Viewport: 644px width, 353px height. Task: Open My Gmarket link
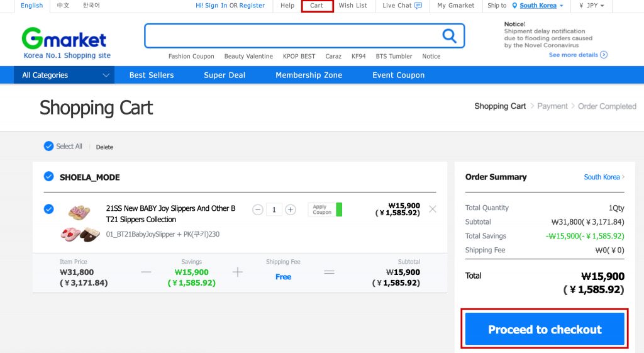(x=455, y=5)
